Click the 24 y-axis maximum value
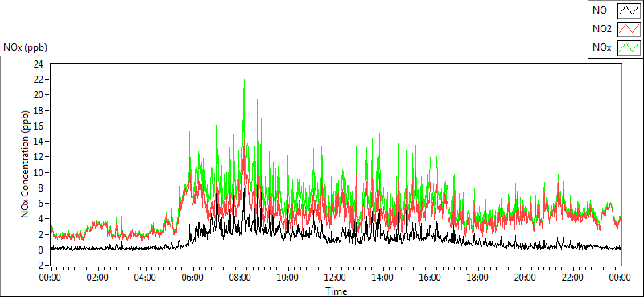This screenshot has height=297, width=644. [38, 64]
